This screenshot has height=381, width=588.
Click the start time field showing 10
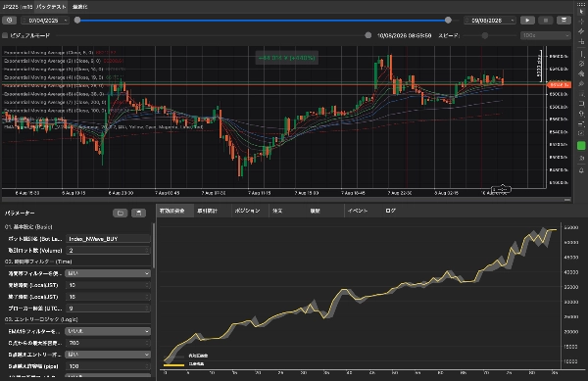tap(108, 285)
